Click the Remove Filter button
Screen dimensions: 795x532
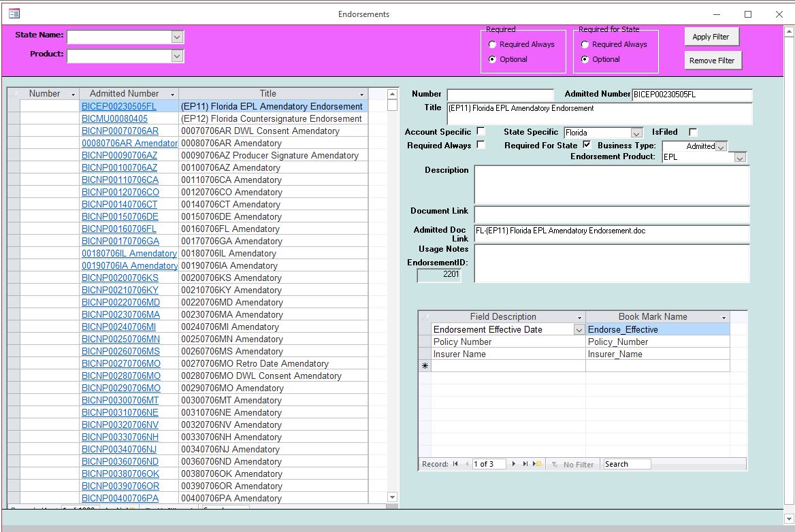tap(711, 61)
